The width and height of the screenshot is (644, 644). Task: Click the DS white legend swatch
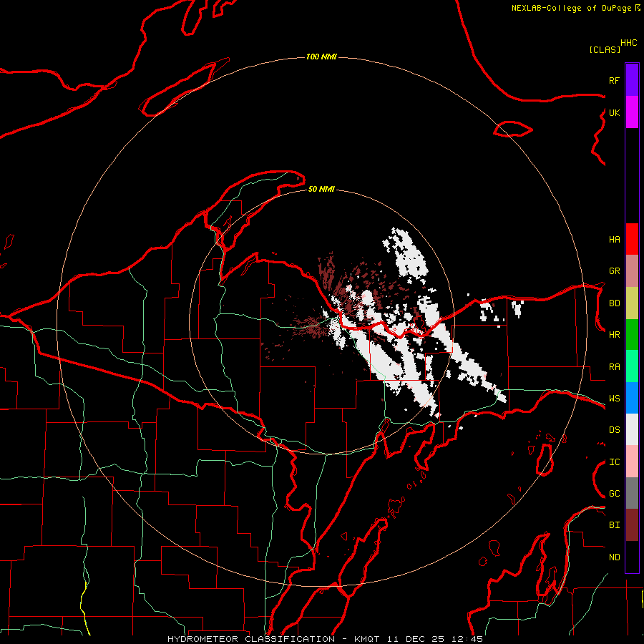tap(632, 429)
